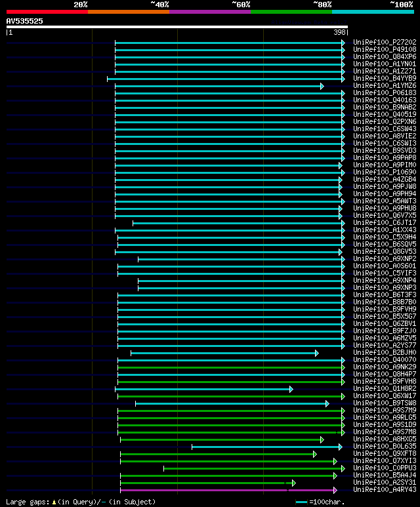Select the query name AV535525

[x=24, y=21]
